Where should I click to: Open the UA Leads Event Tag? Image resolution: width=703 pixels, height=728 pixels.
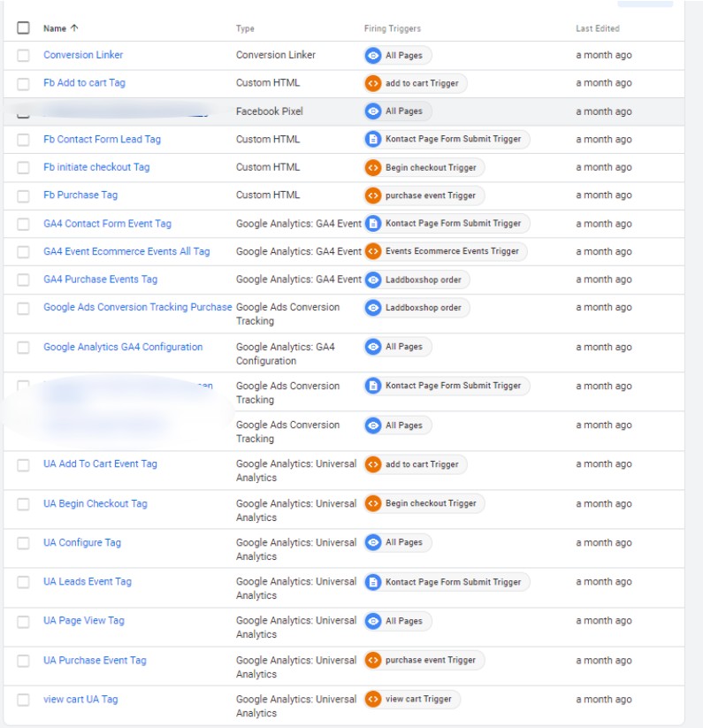88,581
